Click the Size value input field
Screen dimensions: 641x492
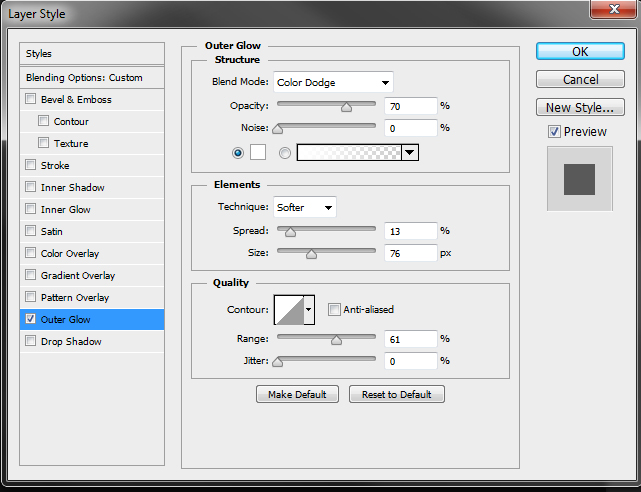(410, 254)
